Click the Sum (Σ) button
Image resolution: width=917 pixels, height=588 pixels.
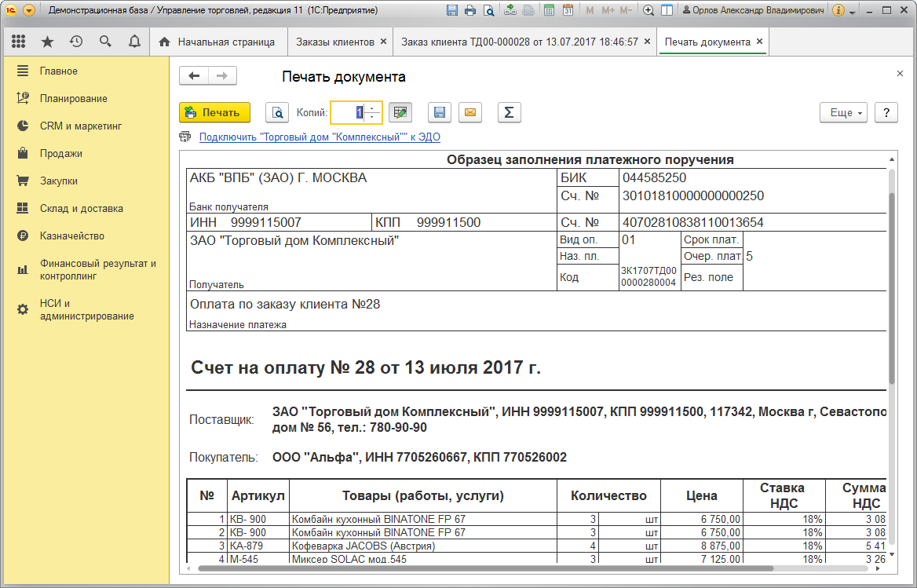509,112
